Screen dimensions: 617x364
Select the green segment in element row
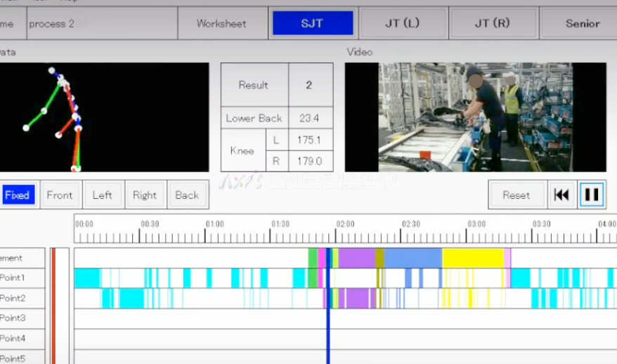[x=313, y=258]
